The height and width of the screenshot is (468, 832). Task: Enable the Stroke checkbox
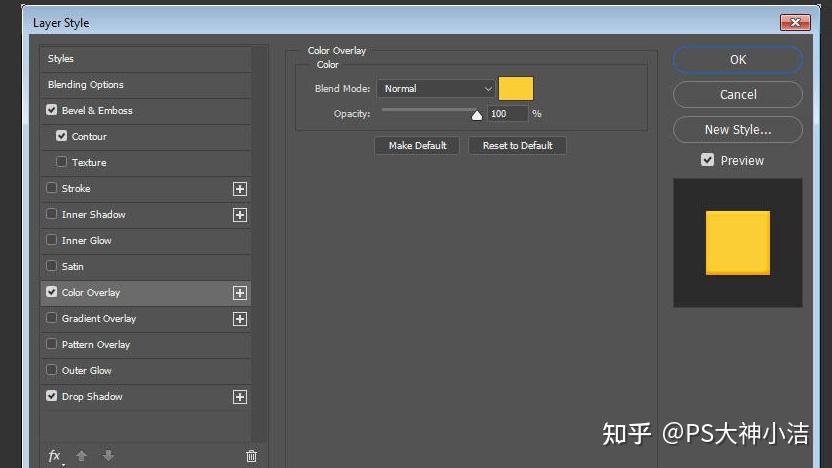pyautogui.click(x=51, y=188)
